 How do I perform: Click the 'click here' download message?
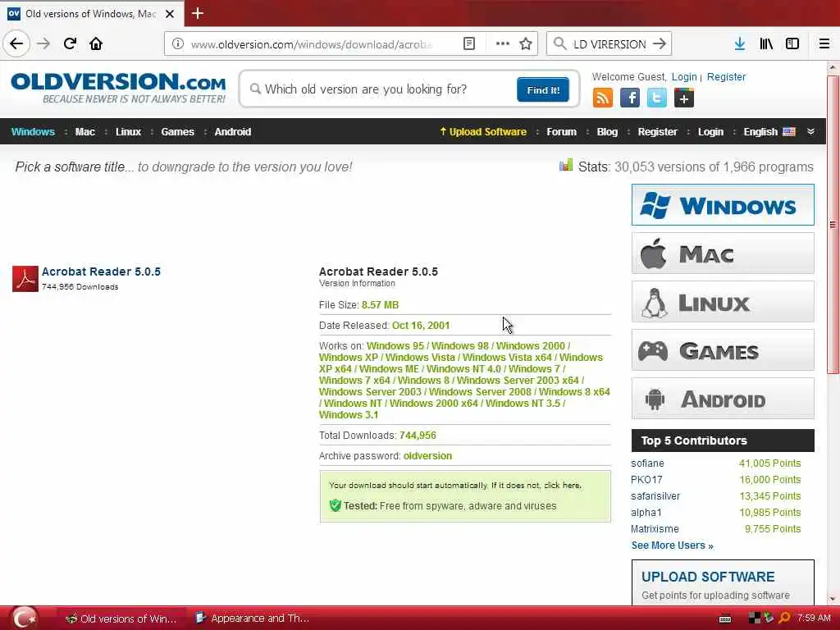pos(562,486)
